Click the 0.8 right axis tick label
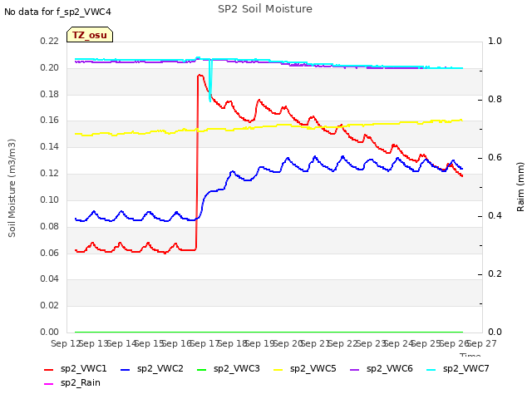The height and width of the screenshot is (399, 532). tap(495, 99)
